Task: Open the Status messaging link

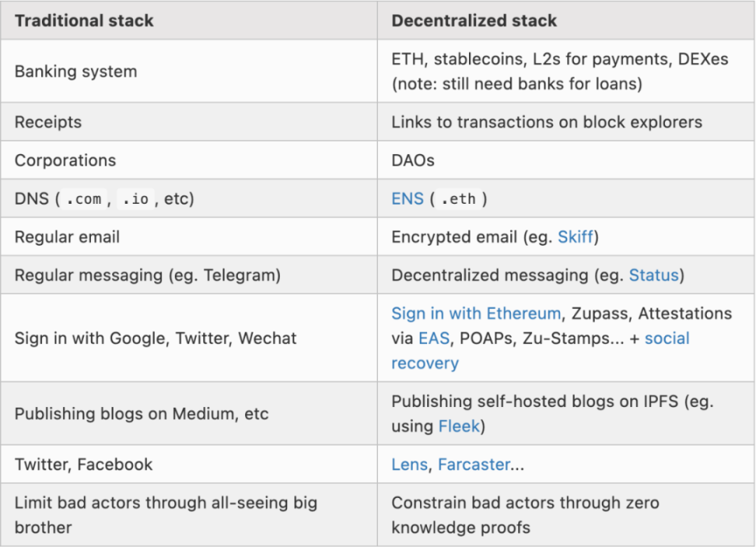Action: (654, 275)
